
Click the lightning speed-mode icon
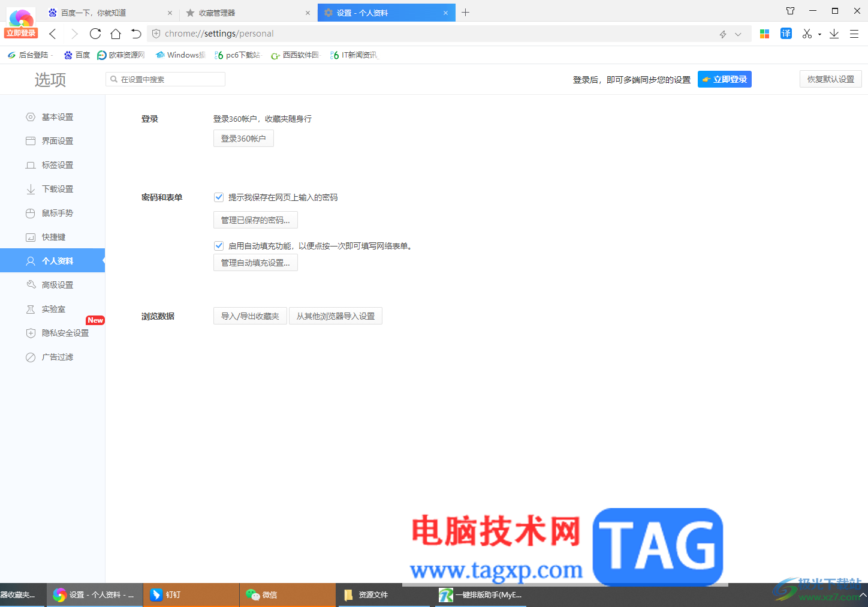click(723, 34)
